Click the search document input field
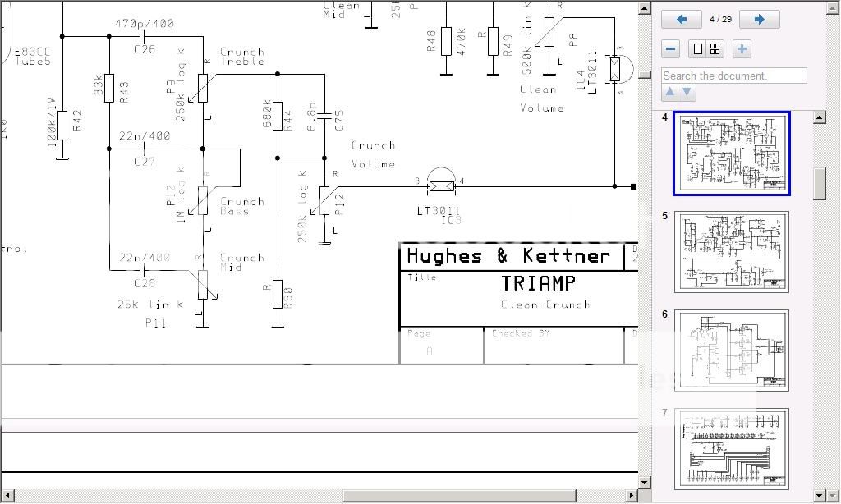The image size is (841, 504). click(x=735, y=75)
